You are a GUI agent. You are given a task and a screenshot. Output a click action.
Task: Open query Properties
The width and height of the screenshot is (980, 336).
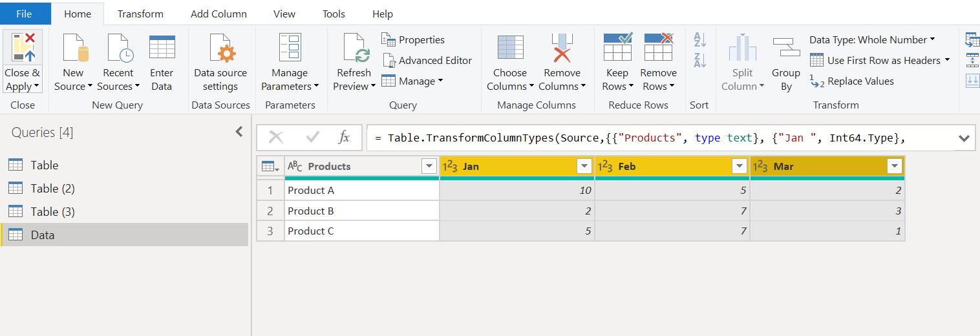tap(413, 40)
